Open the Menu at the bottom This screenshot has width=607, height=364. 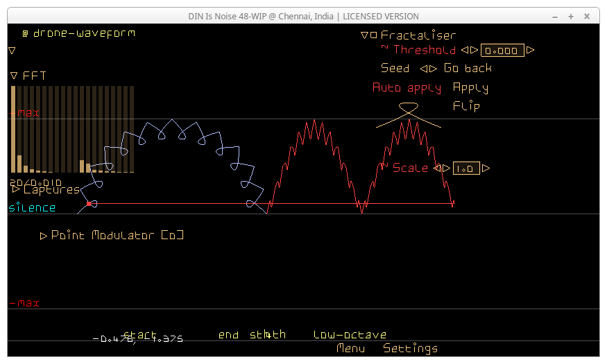point(350,348)
